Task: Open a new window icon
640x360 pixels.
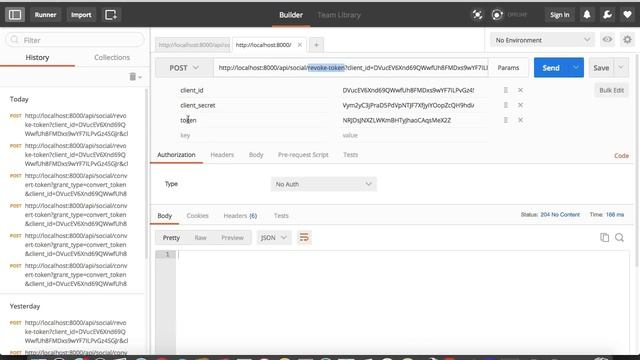Action: point(111,15)
